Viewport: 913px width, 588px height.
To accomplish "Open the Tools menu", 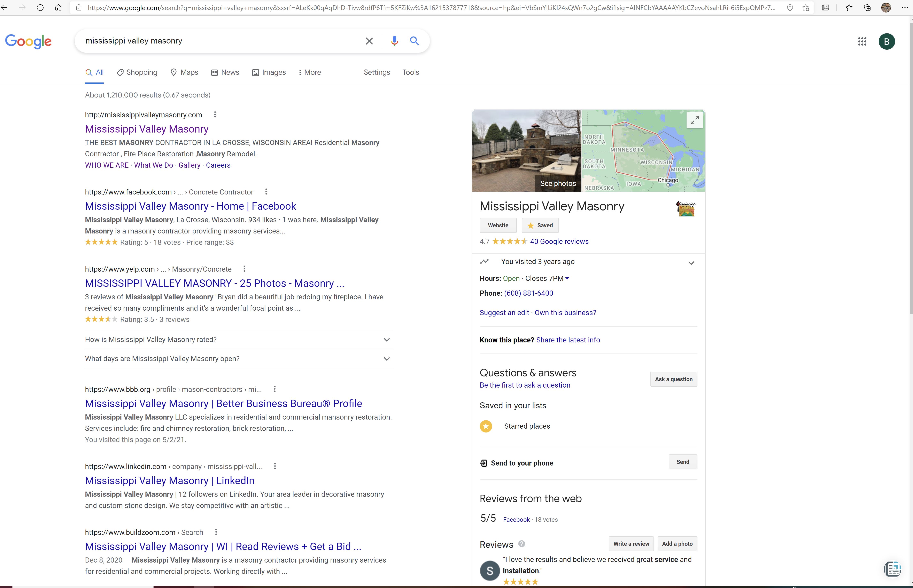I will 411,72.
